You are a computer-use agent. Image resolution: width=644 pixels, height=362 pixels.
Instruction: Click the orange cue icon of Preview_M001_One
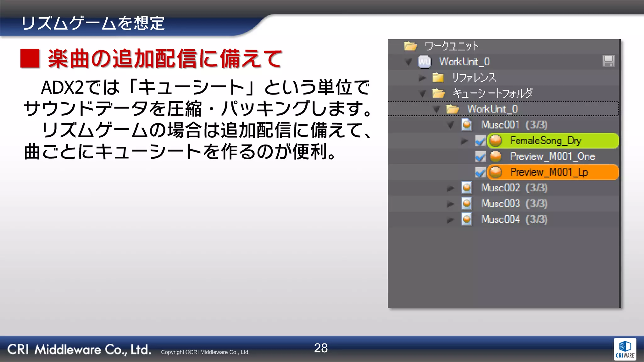[x=496, y=156]
